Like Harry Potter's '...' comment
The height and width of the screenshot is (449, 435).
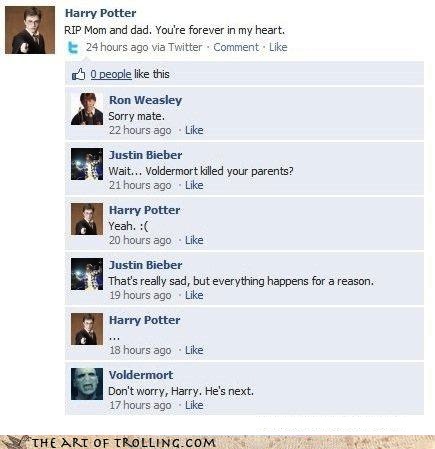click(x=194, y=350)
